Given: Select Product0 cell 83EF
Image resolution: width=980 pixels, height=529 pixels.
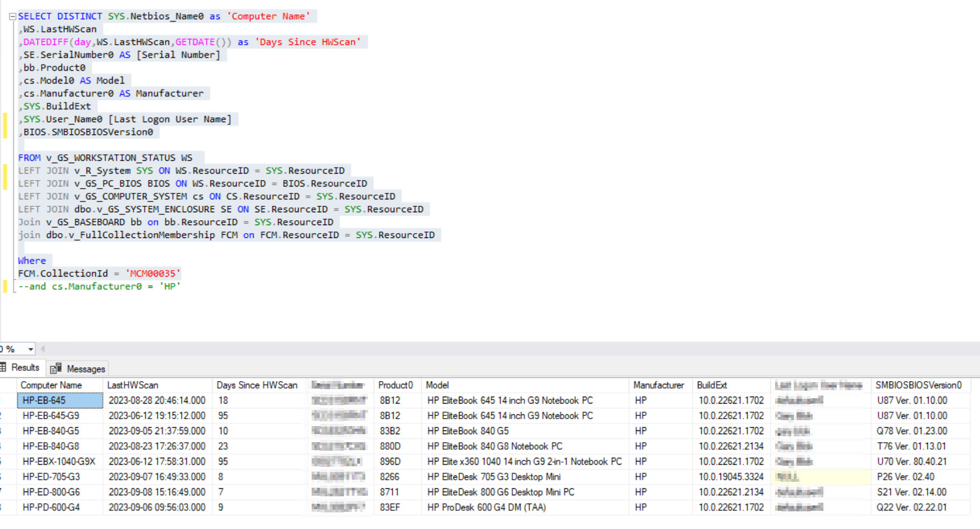Looking at the screenshot, I should tap(399, 508).
